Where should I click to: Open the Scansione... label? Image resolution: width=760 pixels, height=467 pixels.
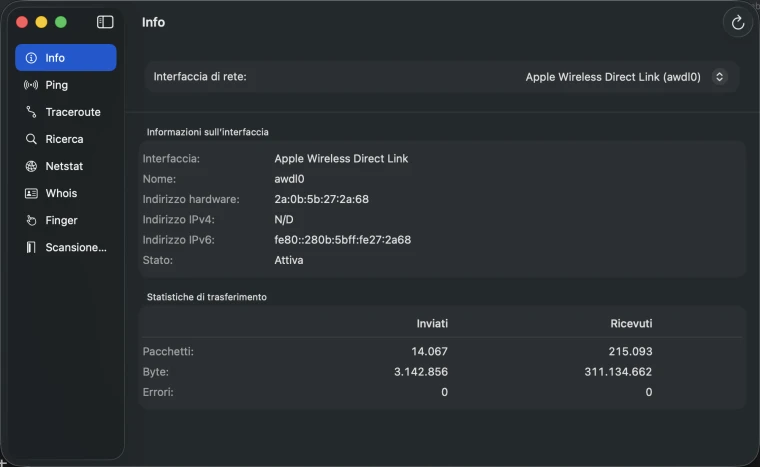pyautogui.click(x=76, y=247)
